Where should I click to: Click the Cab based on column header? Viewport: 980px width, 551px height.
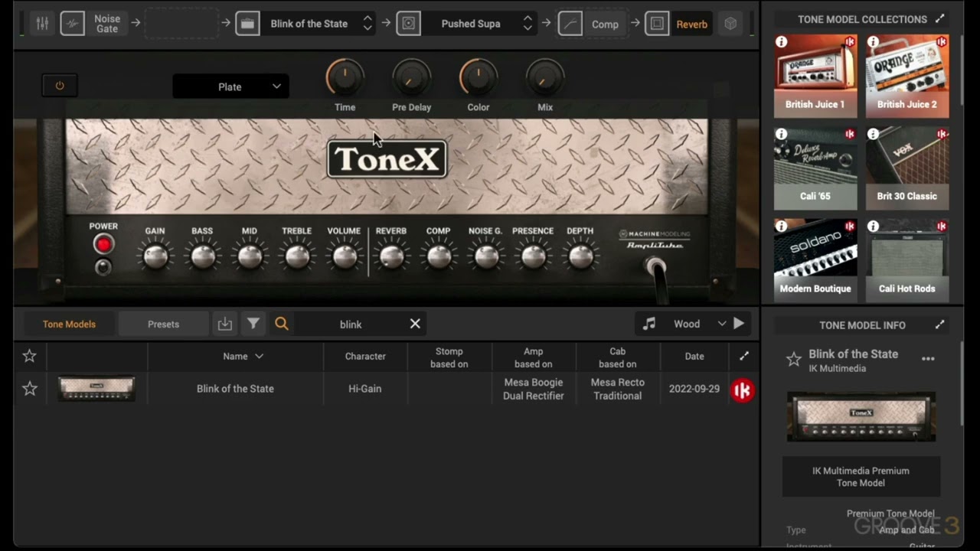618,357
